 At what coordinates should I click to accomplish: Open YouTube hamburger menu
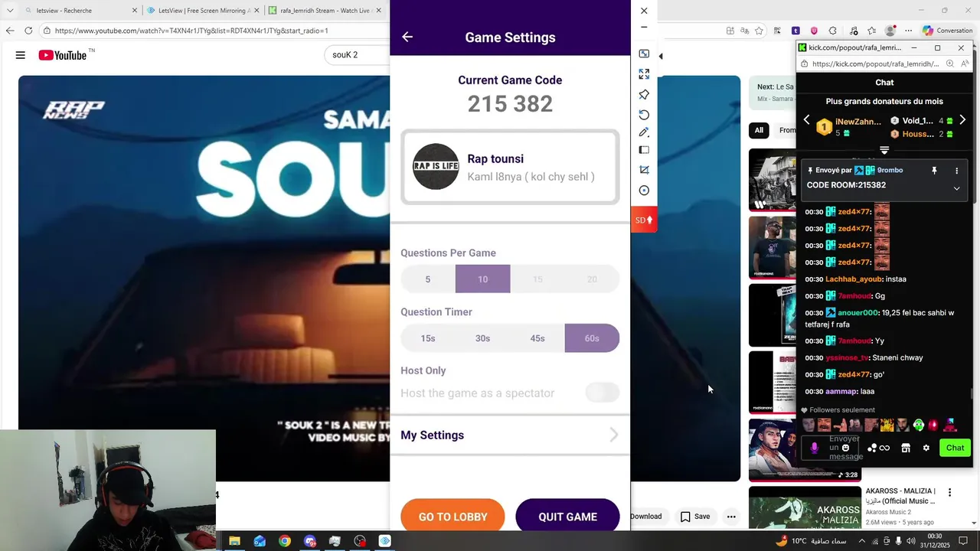tap(21, 55)
